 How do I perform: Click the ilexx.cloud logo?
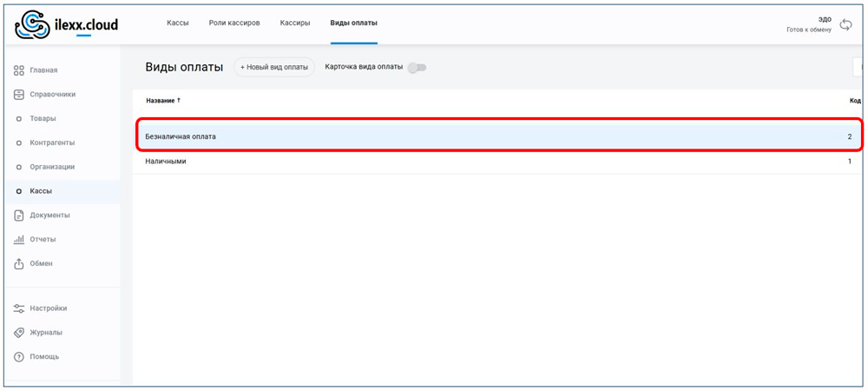tap(66, 25)
